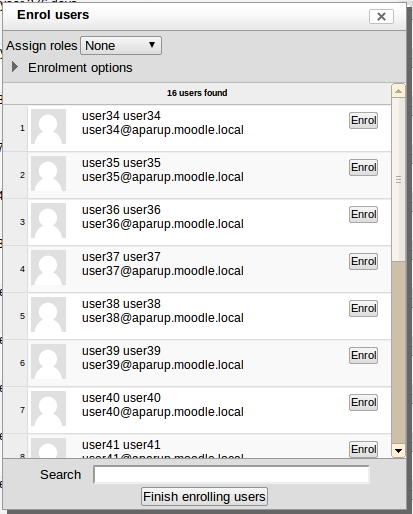Screen dimensions: 413x514
Task: Enrol user35 in the course
Action: pos(363,167)
